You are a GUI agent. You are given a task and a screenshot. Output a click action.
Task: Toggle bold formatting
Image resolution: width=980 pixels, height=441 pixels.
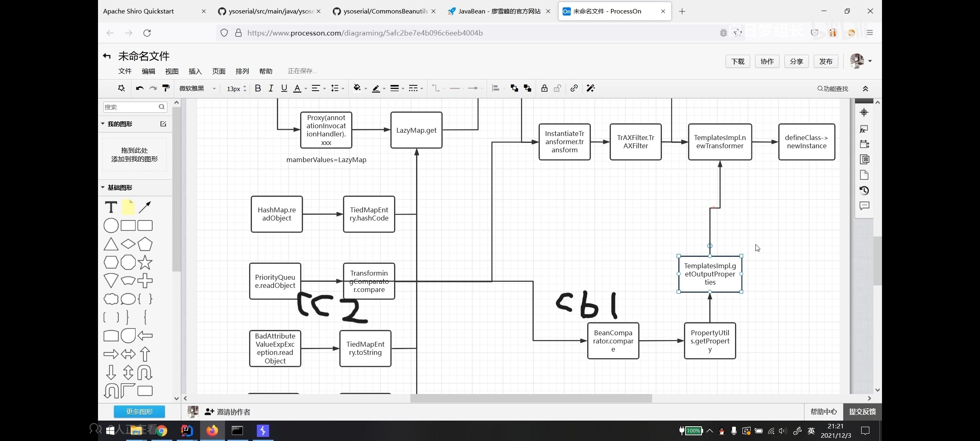[x=258, y=88]
